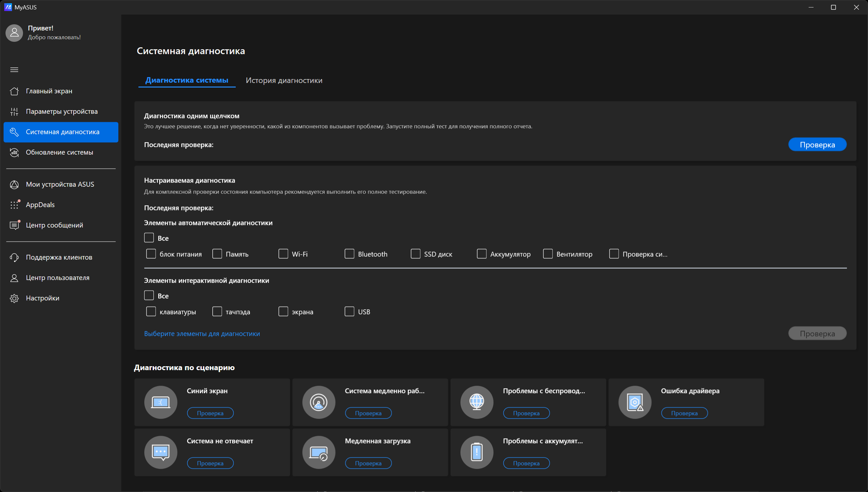This screenshot has height=492, width=868.
Task: Enable the Аккумулятор checkbox
Action: [x=482, y=254]
